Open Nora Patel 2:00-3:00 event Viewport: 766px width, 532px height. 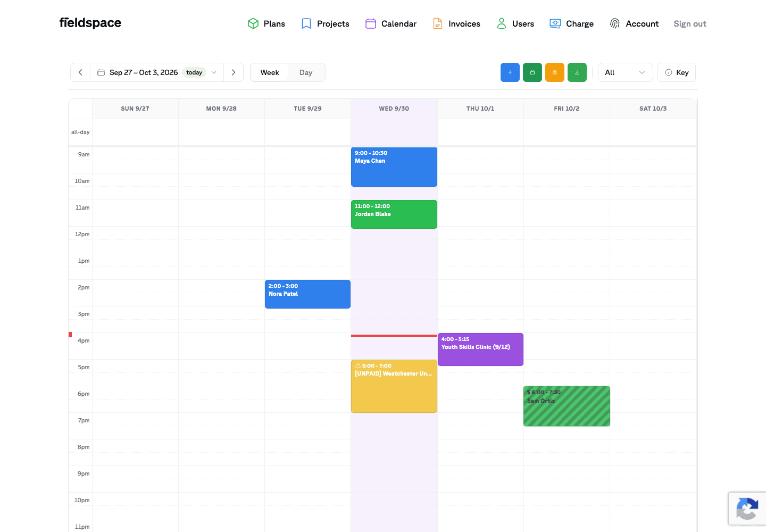click(x=307, y=294)
